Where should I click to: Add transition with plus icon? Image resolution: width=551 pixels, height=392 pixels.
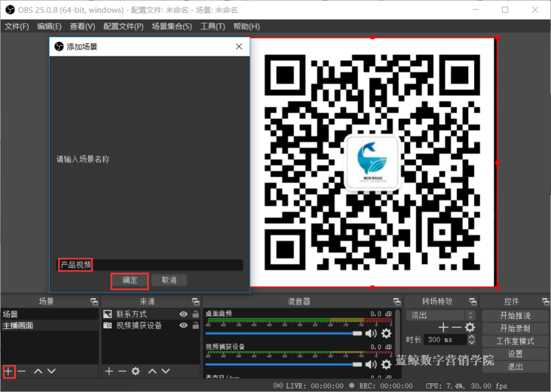coord(443,328)
